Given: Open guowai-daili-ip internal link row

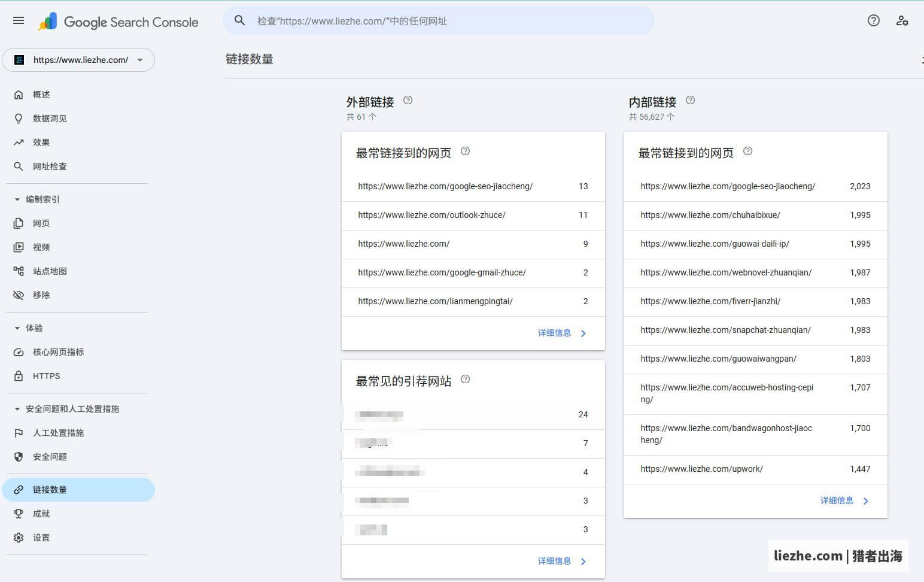Looking at the screenshot, I should click(x=756, y=244).
